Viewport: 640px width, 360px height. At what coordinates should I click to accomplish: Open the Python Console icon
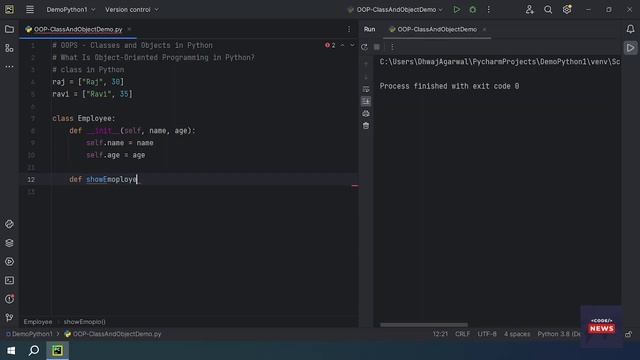point(9,224)
